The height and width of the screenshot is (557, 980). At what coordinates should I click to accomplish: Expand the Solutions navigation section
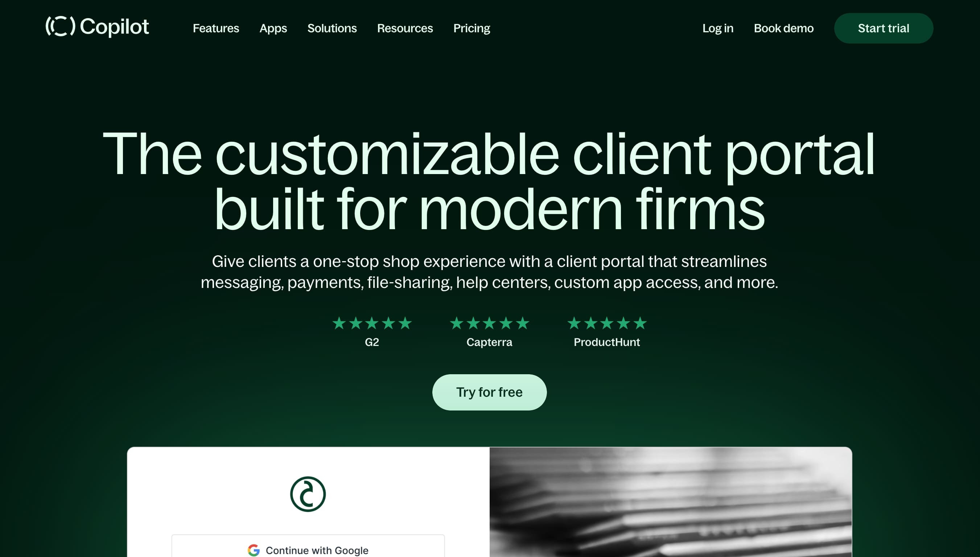tap(332, 28)
